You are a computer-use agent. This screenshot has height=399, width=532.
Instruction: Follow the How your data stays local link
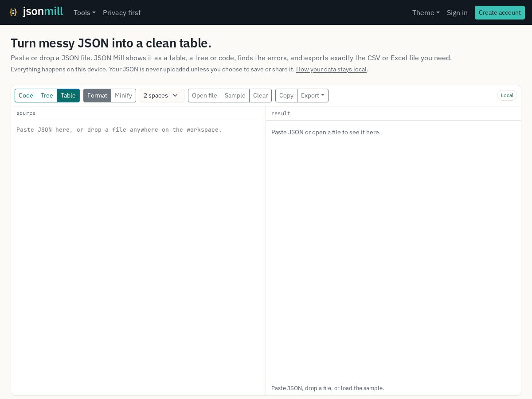[x=331, y=69]
